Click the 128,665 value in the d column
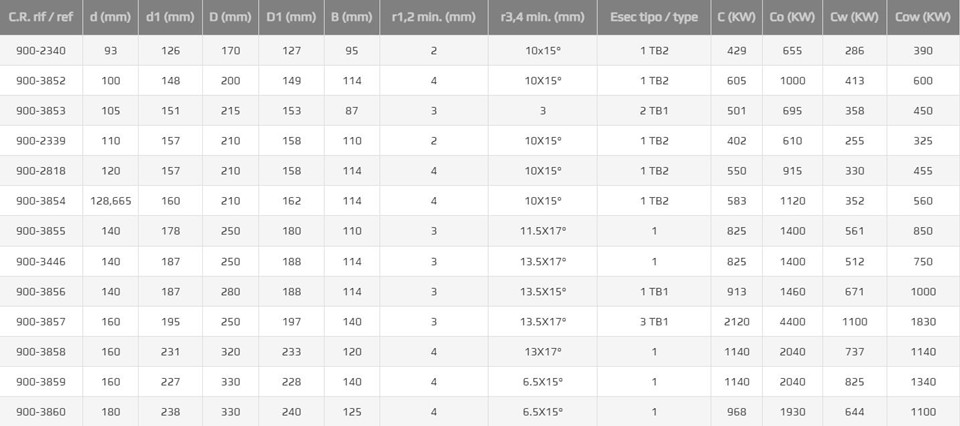960x426 pixels. (111, 201)
